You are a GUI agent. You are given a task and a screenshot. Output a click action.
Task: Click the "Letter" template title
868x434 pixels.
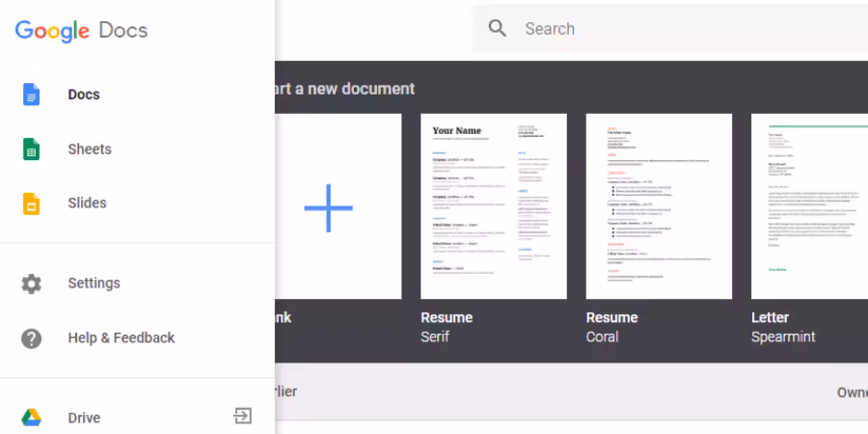coord(770,317)
